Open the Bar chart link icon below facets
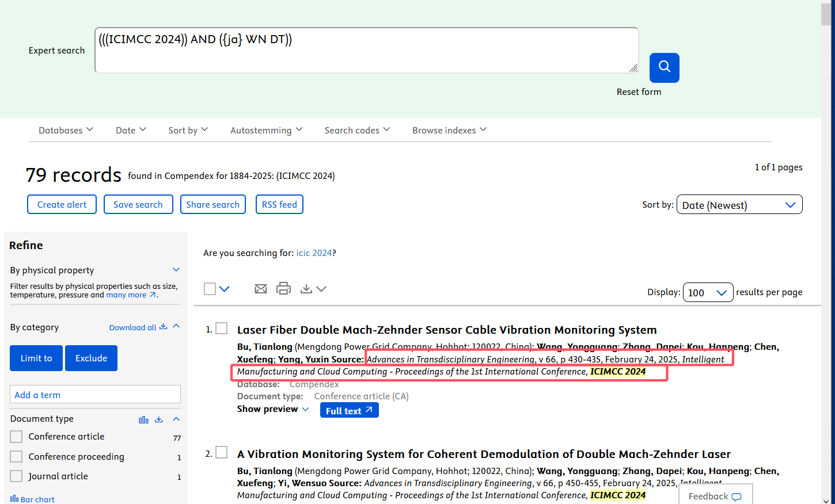 pyautogui.click(x=14, y=499)
